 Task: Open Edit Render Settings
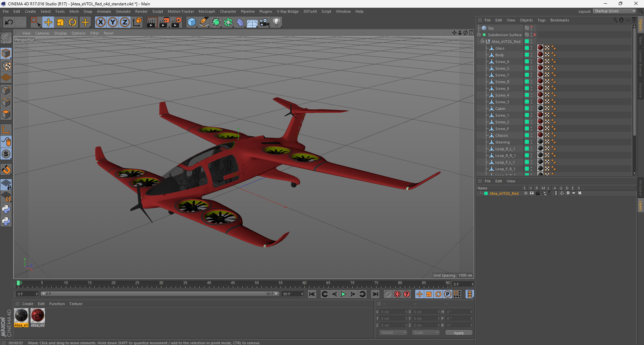[177, 22]
